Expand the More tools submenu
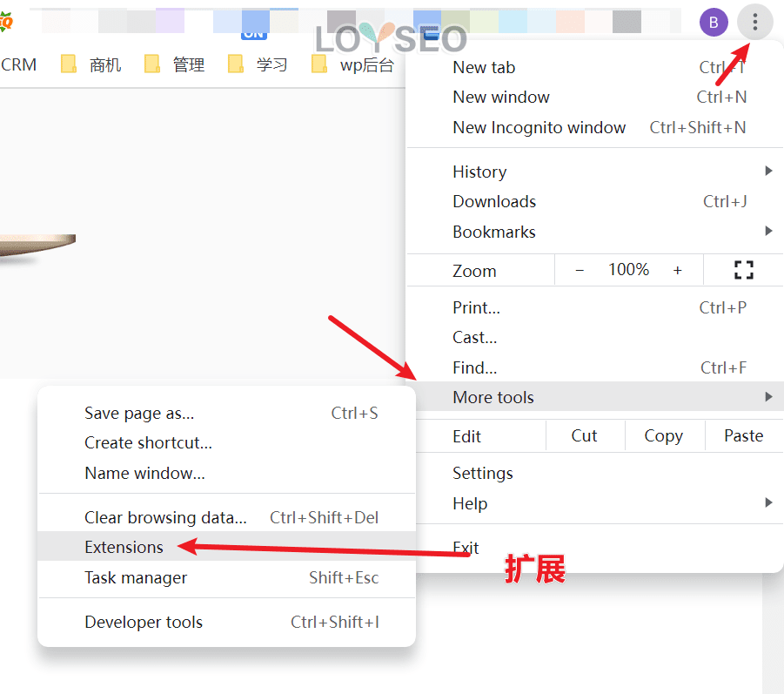784x694 pixels. [493, 397]
